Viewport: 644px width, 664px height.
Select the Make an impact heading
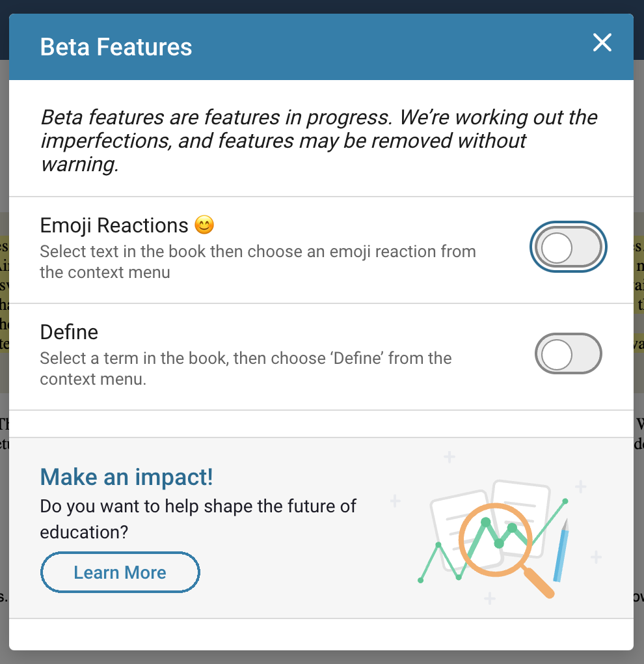click(x=126, y=477)
